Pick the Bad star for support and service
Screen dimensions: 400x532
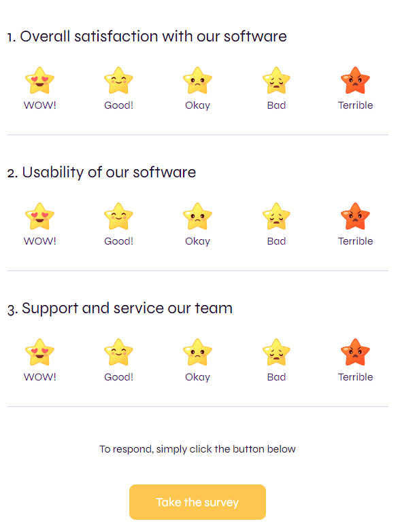276,352
